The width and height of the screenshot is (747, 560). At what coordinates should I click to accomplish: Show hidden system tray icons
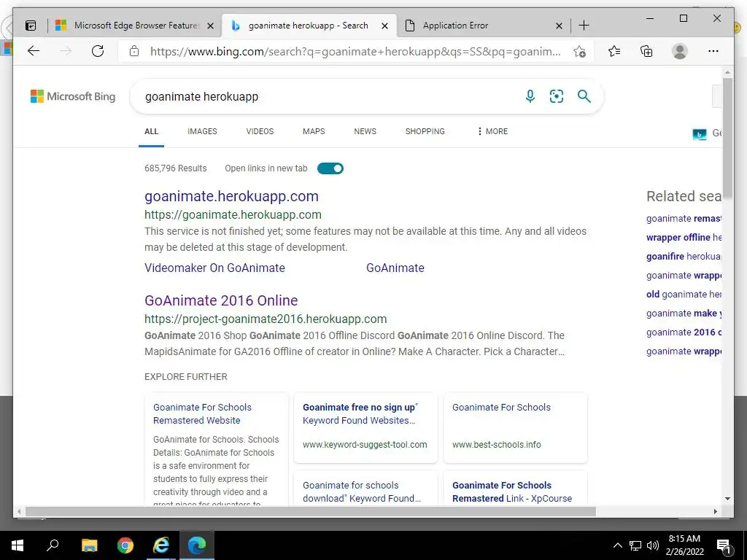pos(617,545)
